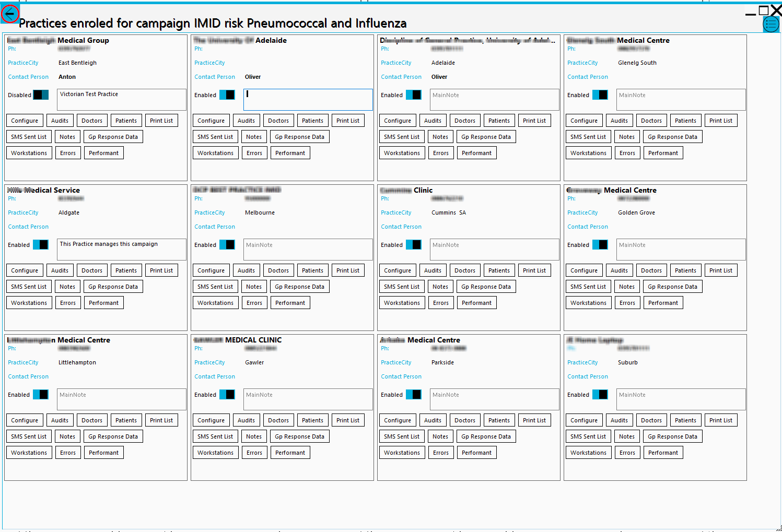Switch off the Enabled toggle for Cummins Clinic

(414, 244)
